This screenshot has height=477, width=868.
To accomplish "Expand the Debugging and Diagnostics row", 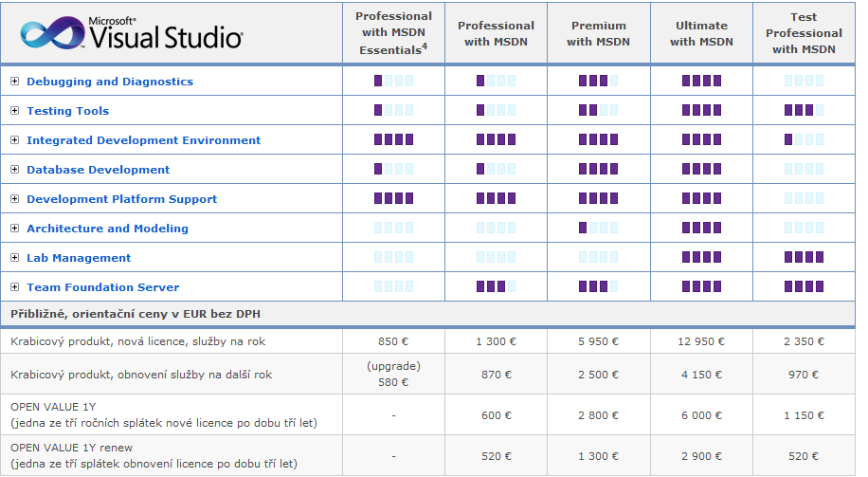I will tap(15, 82).
